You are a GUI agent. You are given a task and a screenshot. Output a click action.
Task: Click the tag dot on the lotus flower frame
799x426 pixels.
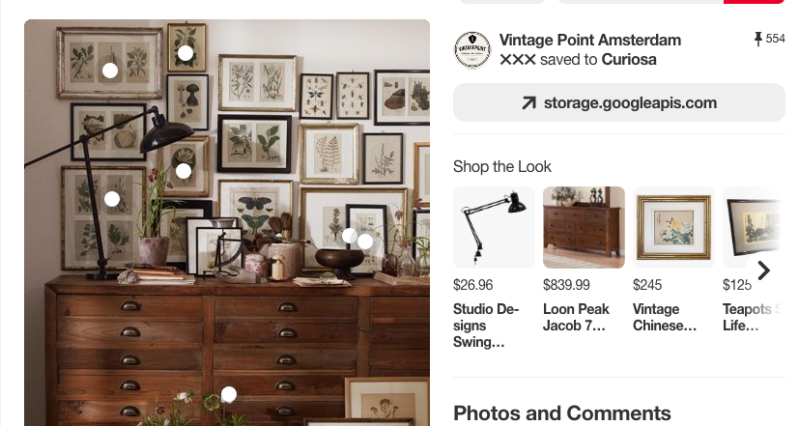[183, 171]
